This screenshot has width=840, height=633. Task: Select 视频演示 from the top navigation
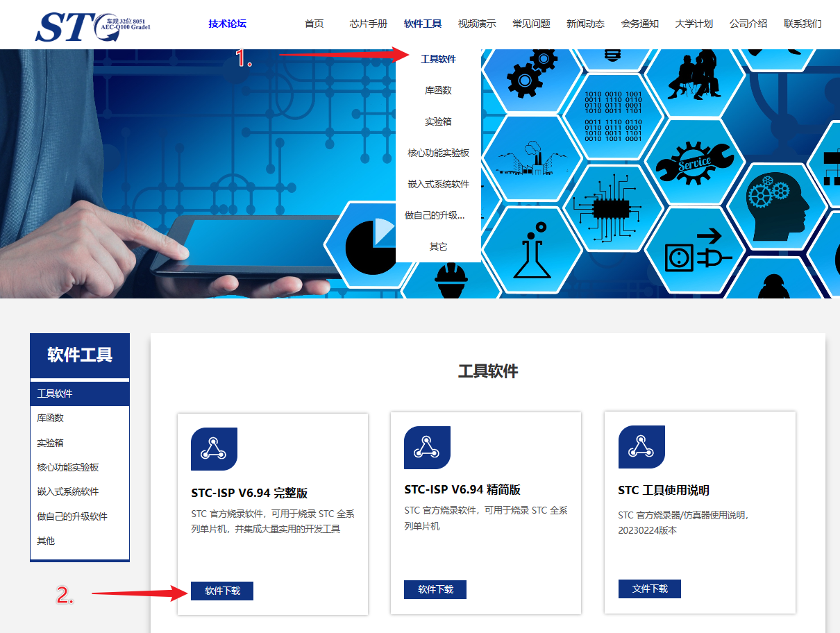(x=476, y=23)
